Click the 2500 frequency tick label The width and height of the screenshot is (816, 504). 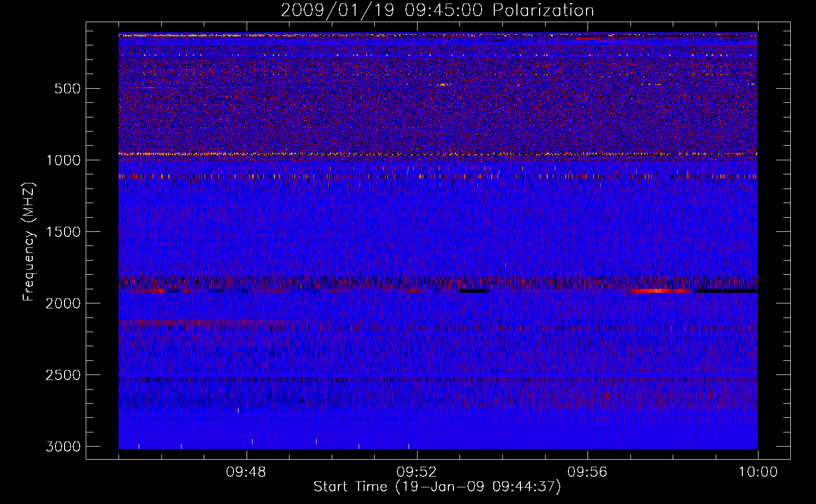coord(63,375)
